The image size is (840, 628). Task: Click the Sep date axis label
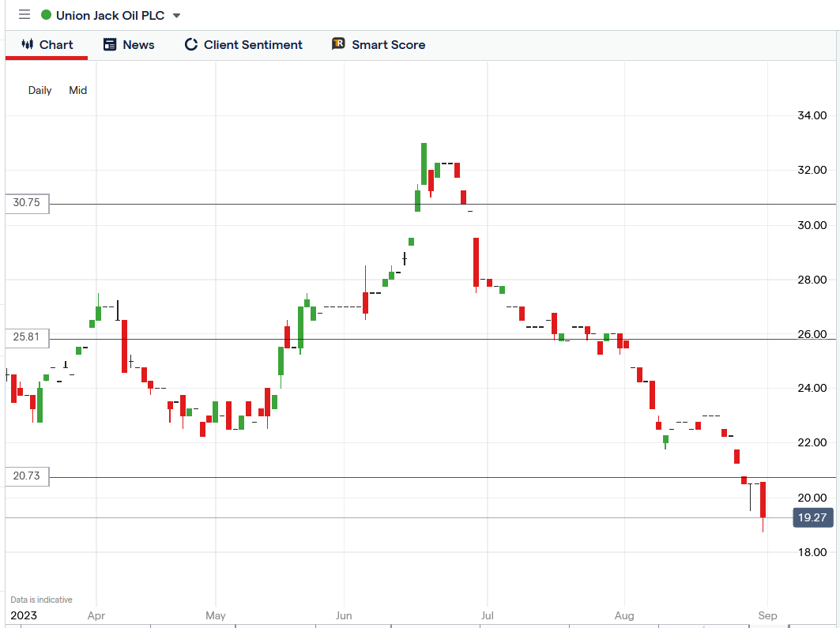[x=767, y=615]
